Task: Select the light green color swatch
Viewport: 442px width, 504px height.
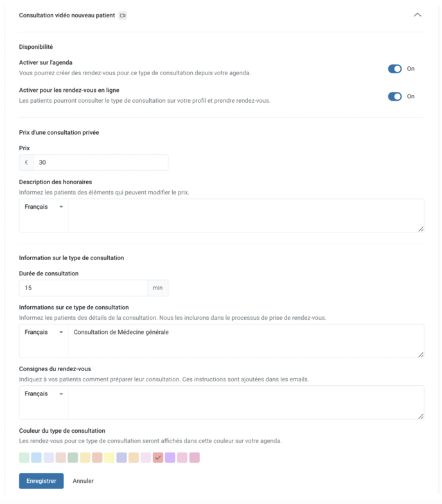Action: [24, 457]
